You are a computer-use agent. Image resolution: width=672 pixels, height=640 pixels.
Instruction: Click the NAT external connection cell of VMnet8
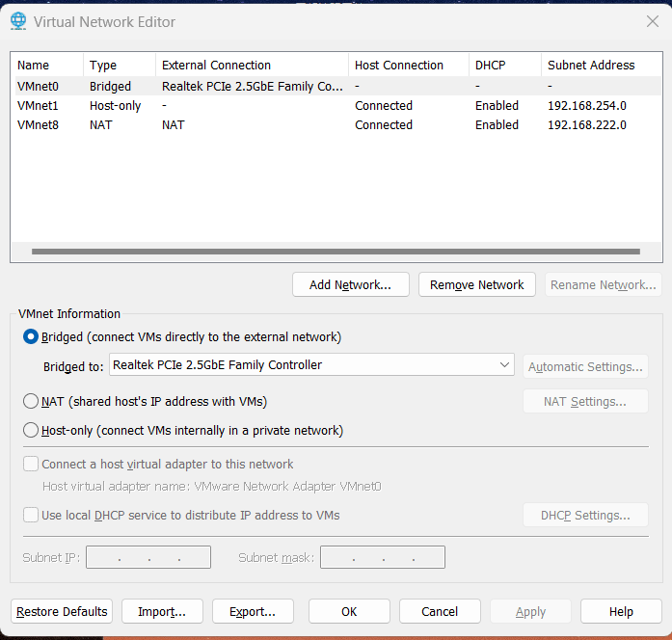click(174, 124)
